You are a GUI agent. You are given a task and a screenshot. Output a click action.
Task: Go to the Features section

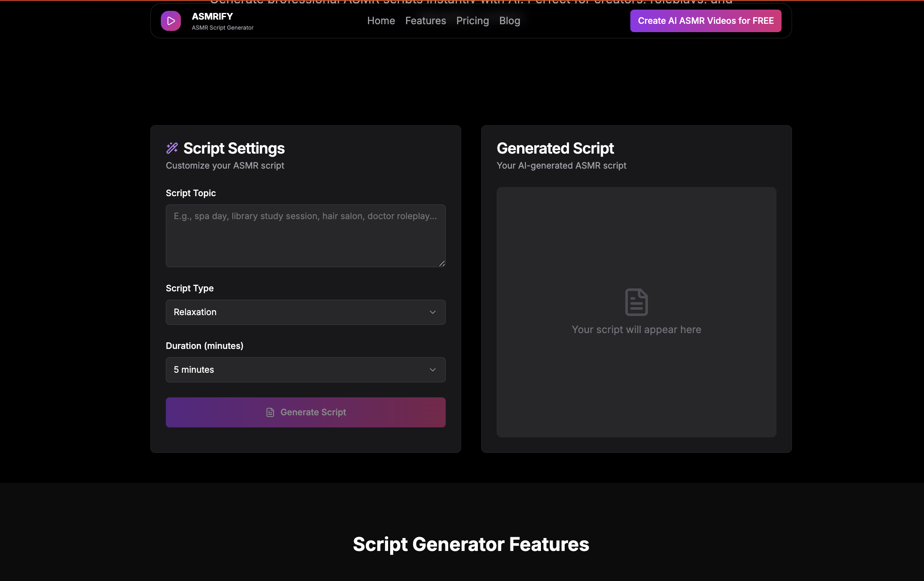425,20
